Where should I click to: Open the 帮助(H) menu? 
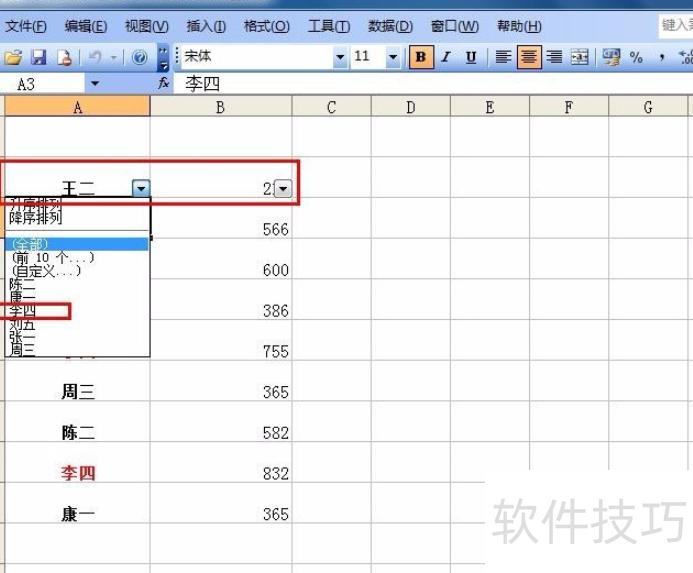(519, 27)
